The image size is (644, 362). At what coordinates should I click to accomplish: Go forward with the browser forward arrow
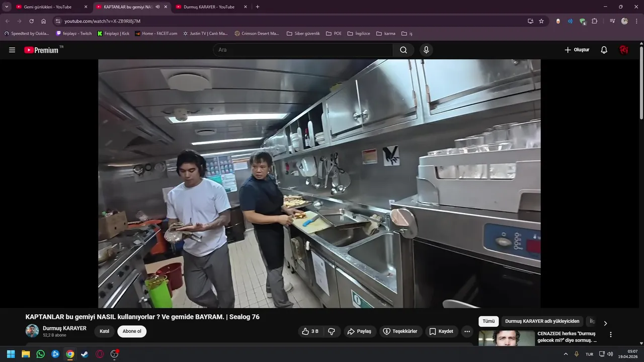coord(19,21)
